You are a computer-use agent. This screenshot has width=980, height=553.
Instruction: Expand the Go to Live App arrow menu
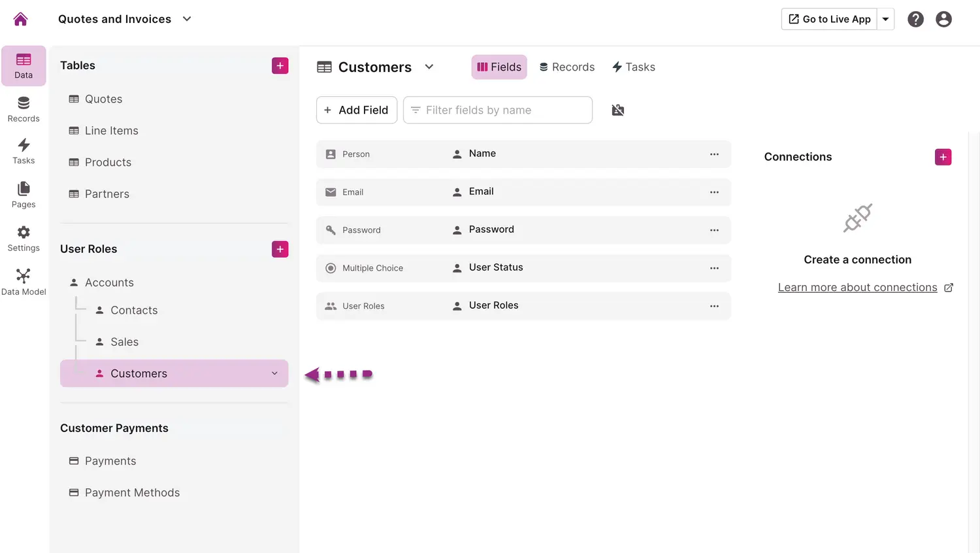coord(885,19)
